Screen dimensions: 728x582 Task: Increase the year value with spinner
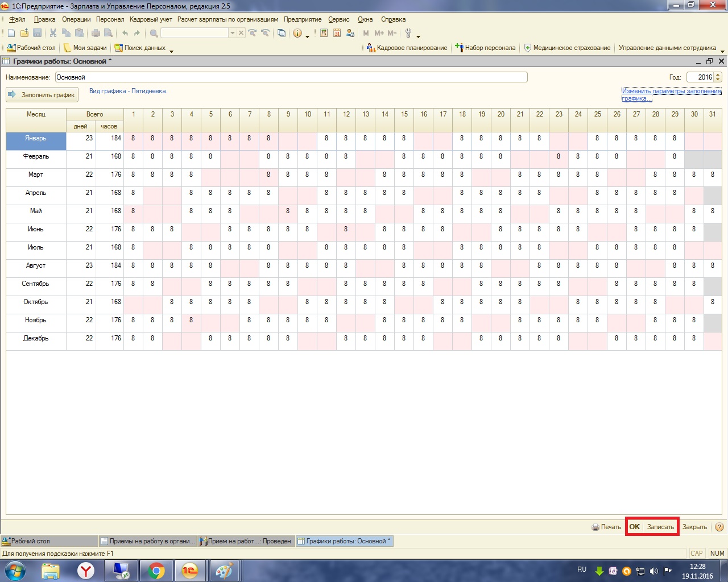coord(718,74)
